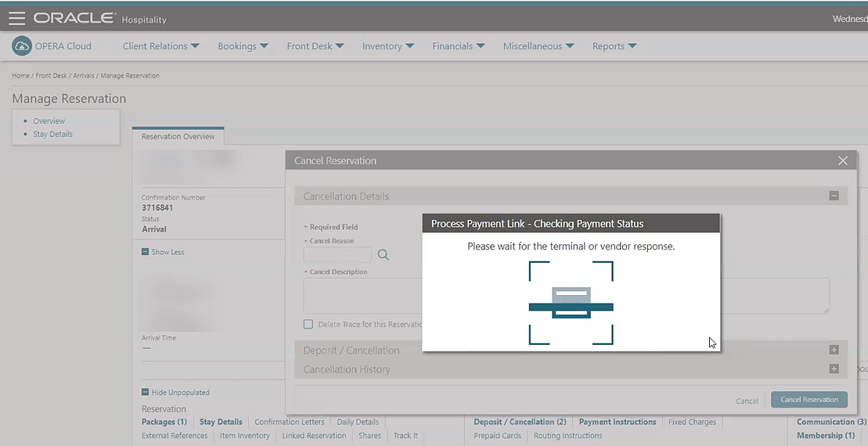Open the Item Inventory link
This screenshot has width=868, height=446.
pos(245,436)
